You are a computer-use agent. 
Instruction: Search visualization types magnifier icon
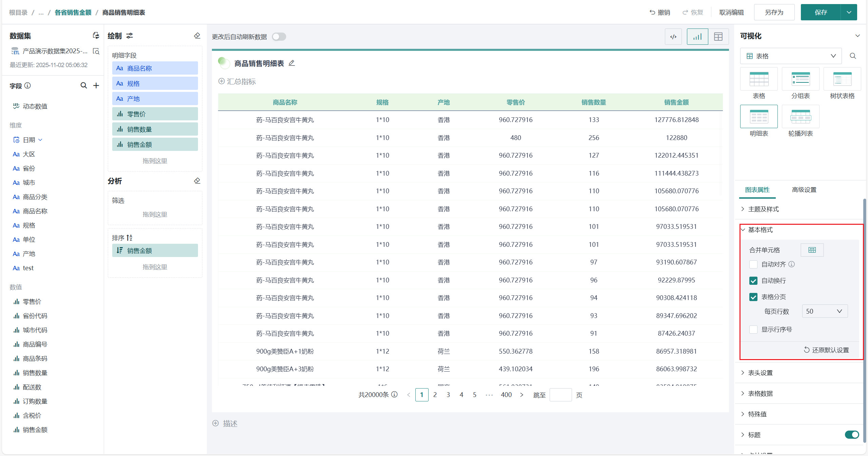(x=853, y=56)
